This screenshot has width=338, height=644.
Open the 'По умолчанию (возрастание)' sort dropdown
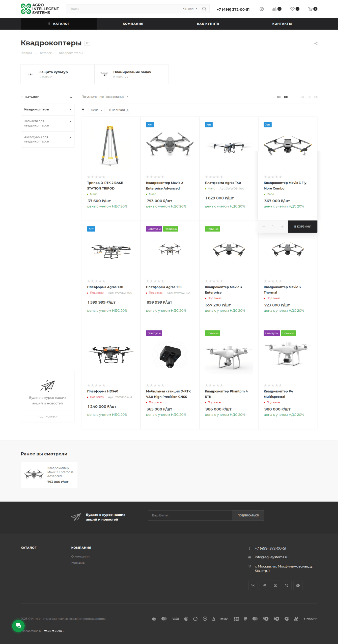click(x=105, y=97)
